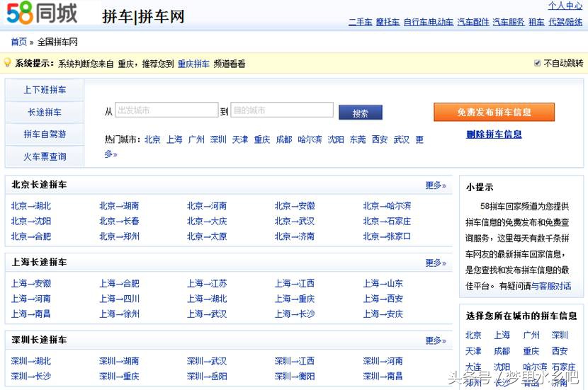Open the 个人中心 link
This screenshot has width=588, height=390.
click(565, 6)
